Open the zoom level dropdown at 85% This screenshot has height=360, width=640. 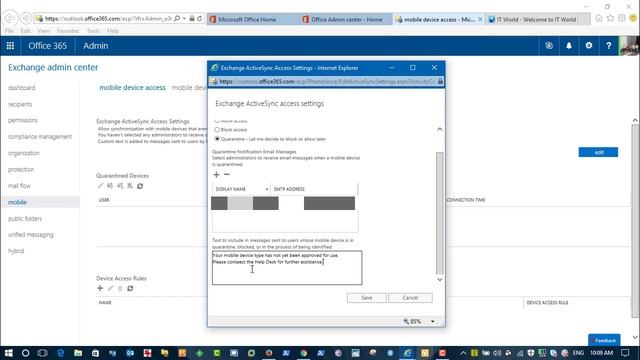click(x=433, y=322)
